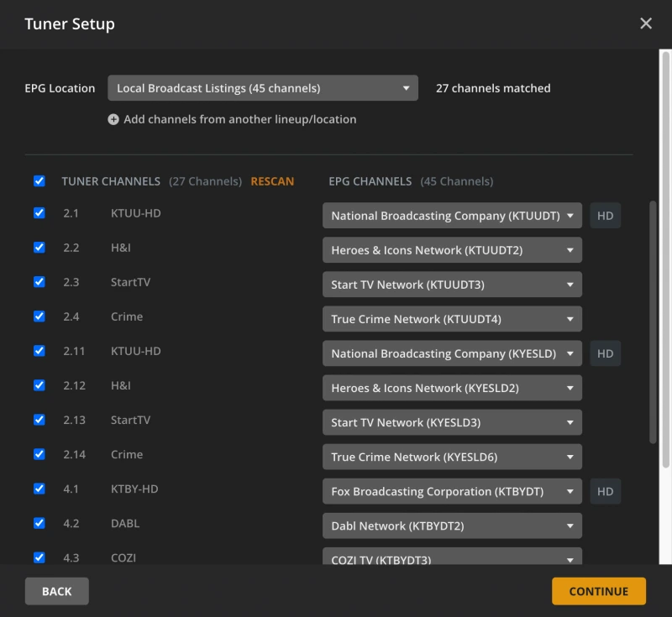672x617 pixels.
Task: Uncheck the select-all Tuner Channels checkbox
Action: pyautogui.click(x=39, y=181)
